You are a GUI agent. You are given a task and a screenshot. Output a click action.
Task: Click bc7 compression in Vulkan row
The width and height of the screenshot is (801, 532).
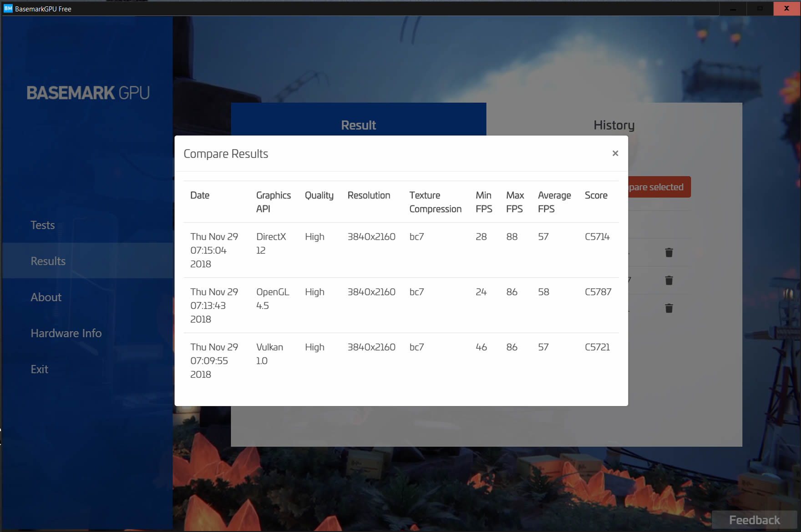tap(416, 347)
